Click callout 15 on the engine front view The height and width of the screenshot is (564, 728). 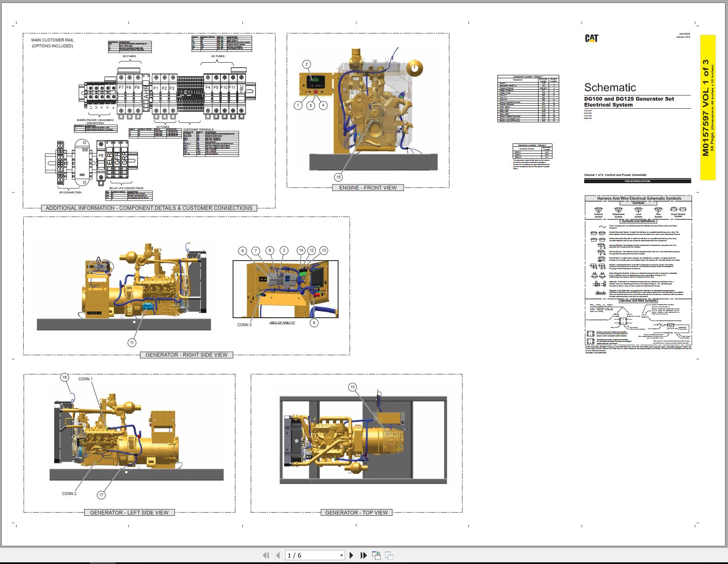coord(338,177)
